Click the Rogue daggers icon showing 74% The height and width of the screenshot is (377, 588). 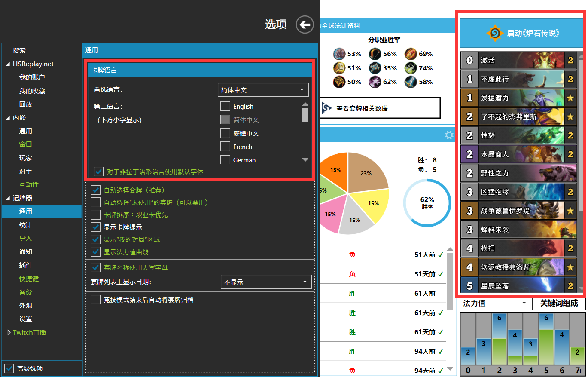click(411, 68)
